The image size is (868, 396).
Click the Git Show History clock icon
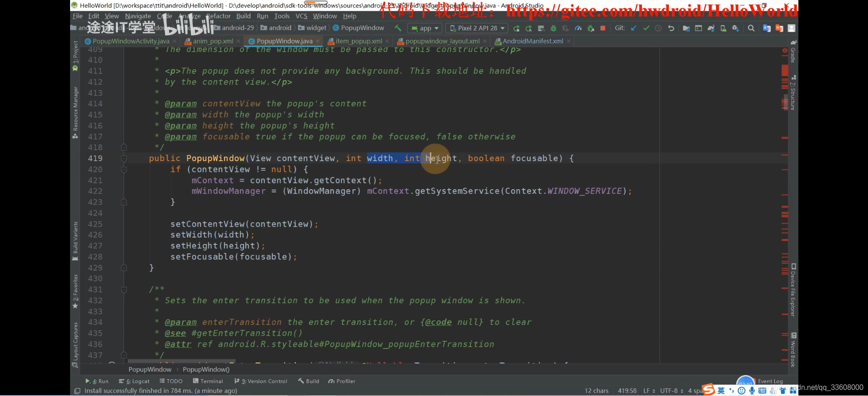coord(658,28)
